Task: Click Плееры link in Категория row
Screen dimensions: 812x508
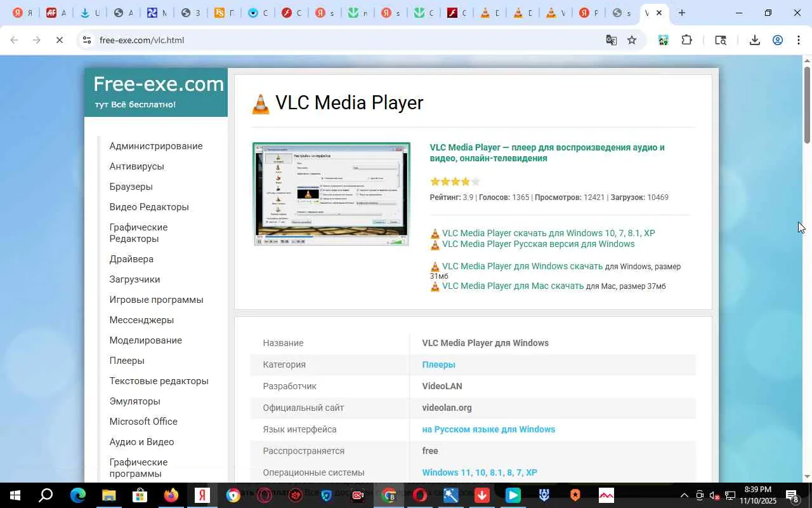Action: pyautogui.click(x=439, y=364)
